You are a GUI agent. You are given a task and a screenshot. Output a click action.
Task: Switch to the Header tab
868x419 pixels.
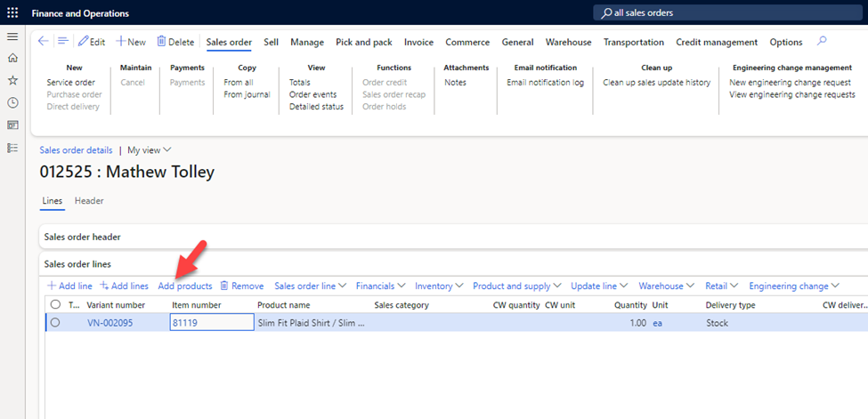89,201
